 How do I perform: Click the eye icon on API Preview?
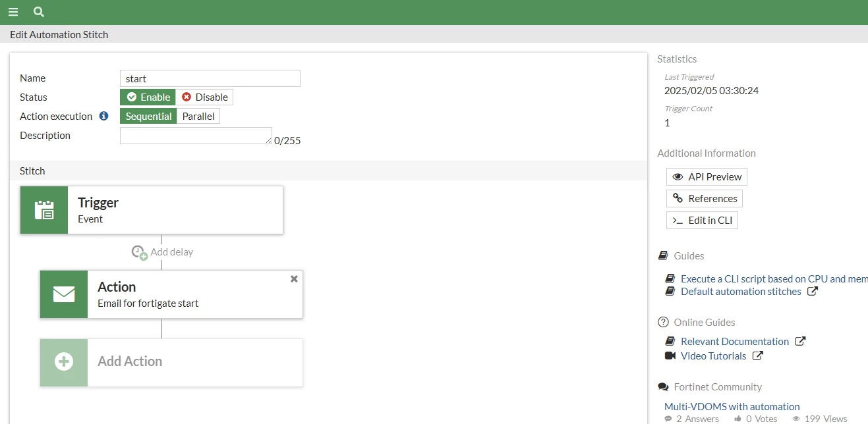click(678, 176)
